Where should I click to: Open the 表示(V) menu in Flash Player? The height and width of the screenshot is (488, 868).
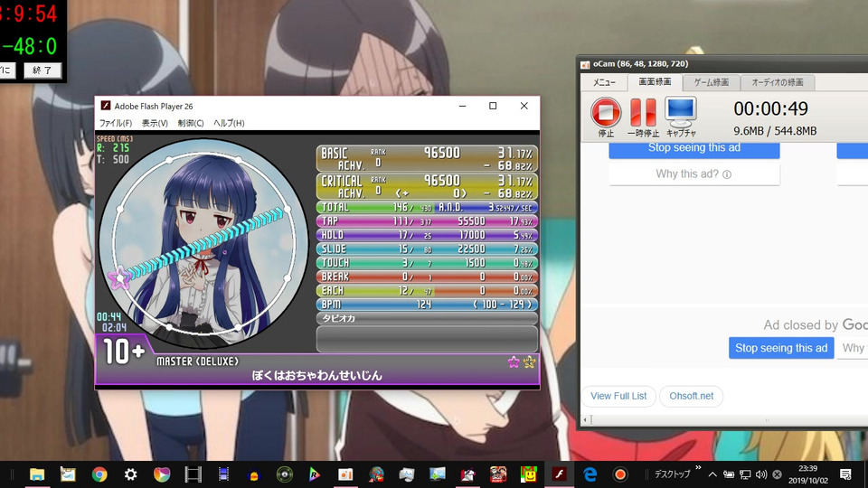[155, 123]
